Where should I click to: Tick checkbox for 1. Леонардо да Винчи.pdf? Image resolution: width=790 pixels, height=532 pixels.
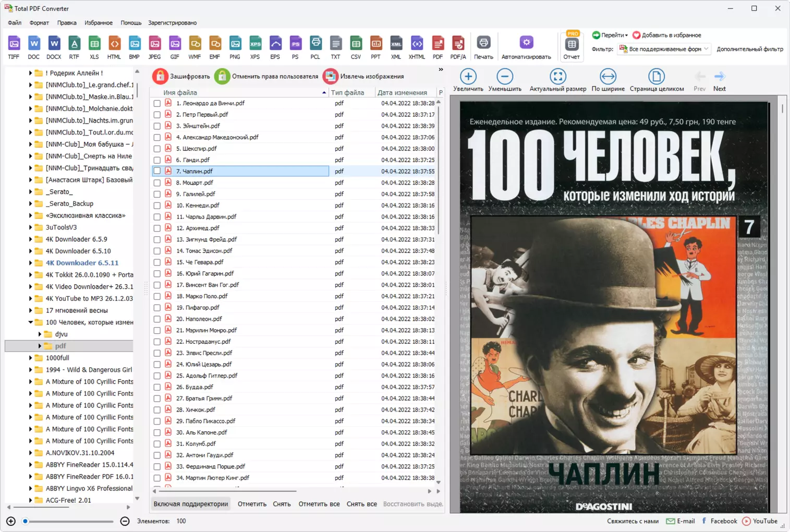tap(157, 103)
